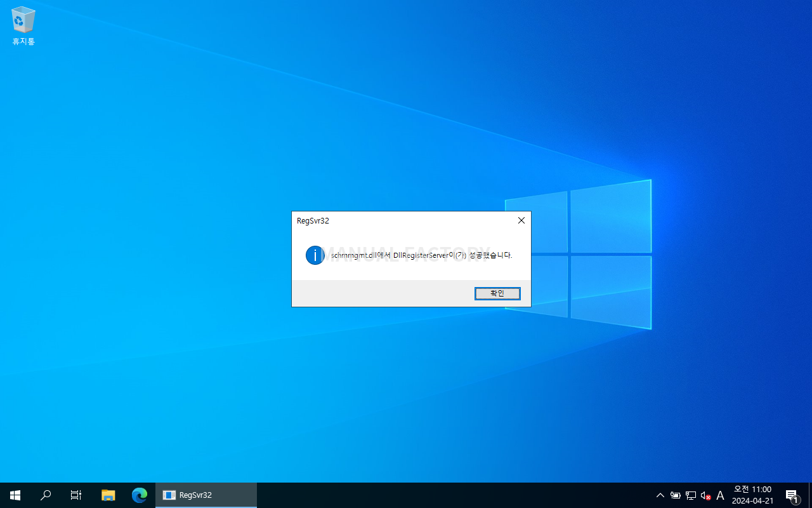This screenshot has height=508, width=812.
Task: Close the RegSvr32 dialog with X
Action: 521,221
